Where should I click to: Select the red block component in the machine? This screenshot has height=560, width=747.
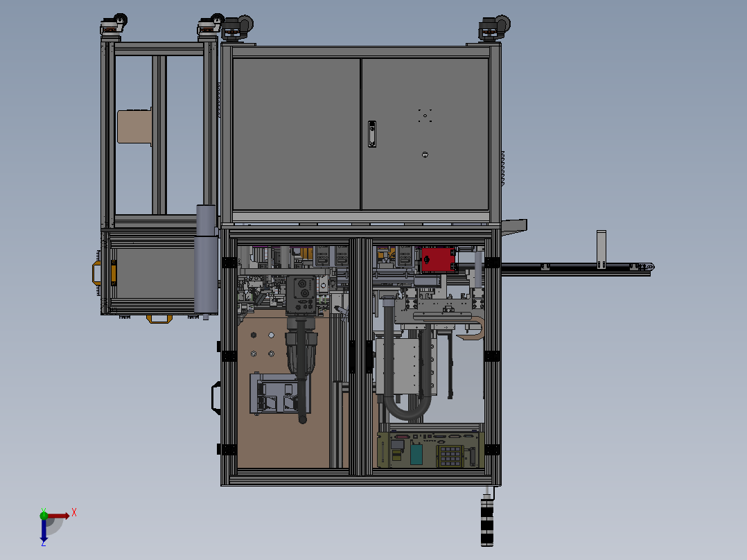[438, 260]
